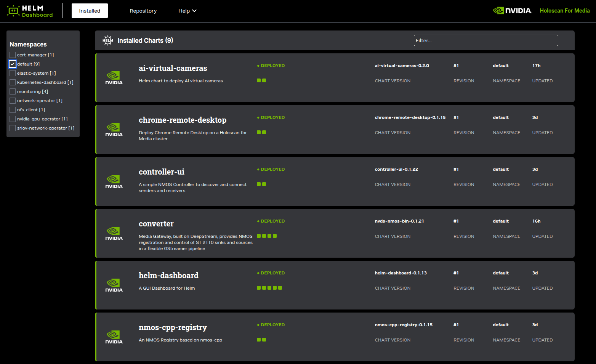Click the Helm Dashboard logo icon
Screen dimensions: 596x364
pyautogui.click(x=13, y=11)
